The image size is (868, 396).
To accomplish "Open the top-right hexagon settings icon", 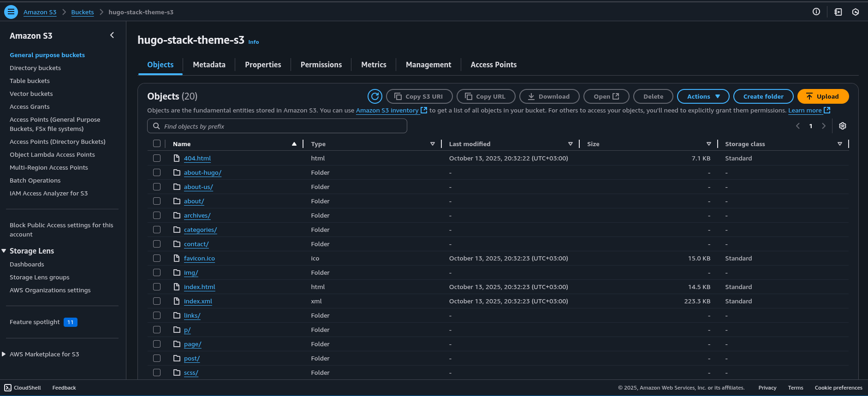I will tap(855, 12).
